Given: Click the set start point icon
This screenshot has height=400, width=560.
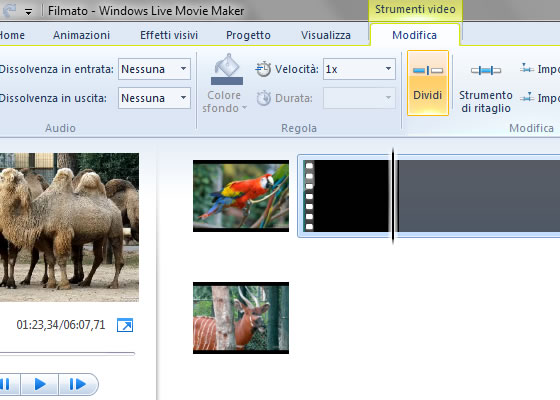Looking at the screenshot, I should 527,68.
